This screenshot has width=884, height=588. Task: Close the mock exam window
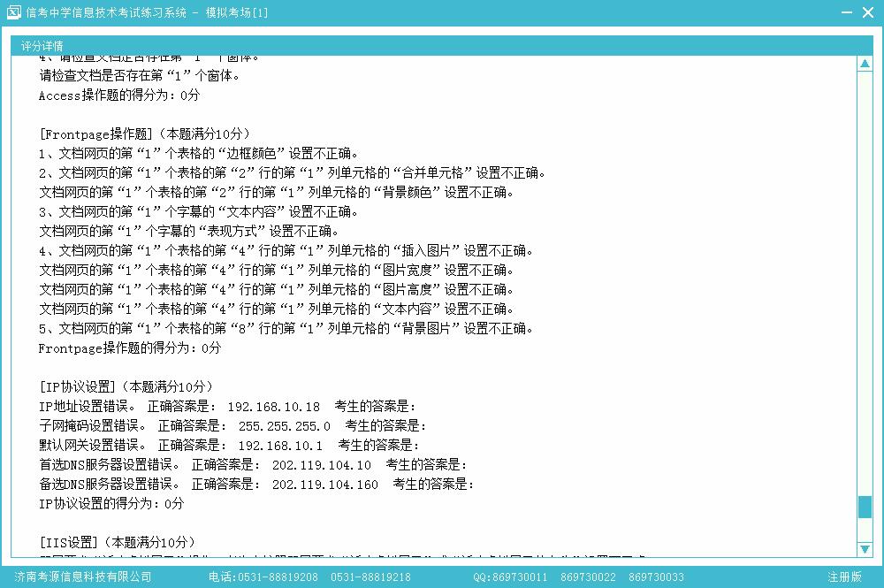click(x=868, y=12)
